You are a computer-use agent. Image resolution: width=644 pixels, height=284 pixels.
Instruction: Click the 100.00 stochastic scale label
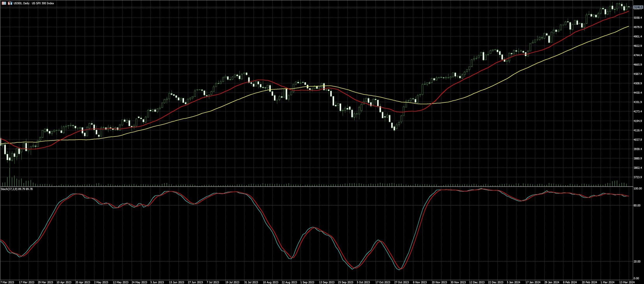click(638, 189)
